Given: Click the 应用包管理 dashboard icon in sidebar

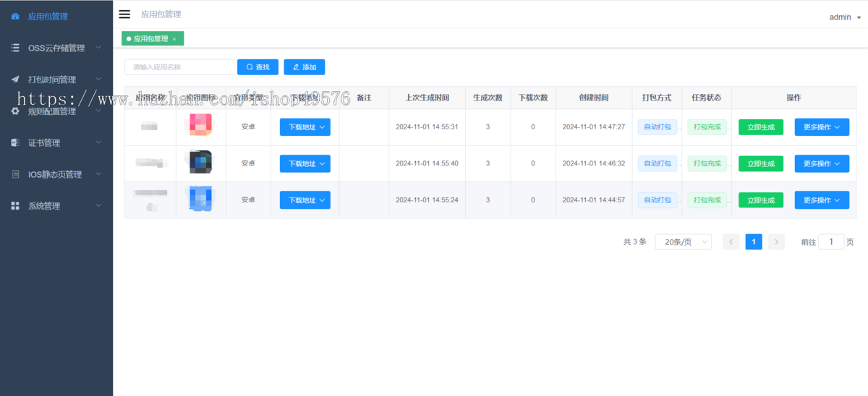Looking at the screenshot, I should point(15,16).
